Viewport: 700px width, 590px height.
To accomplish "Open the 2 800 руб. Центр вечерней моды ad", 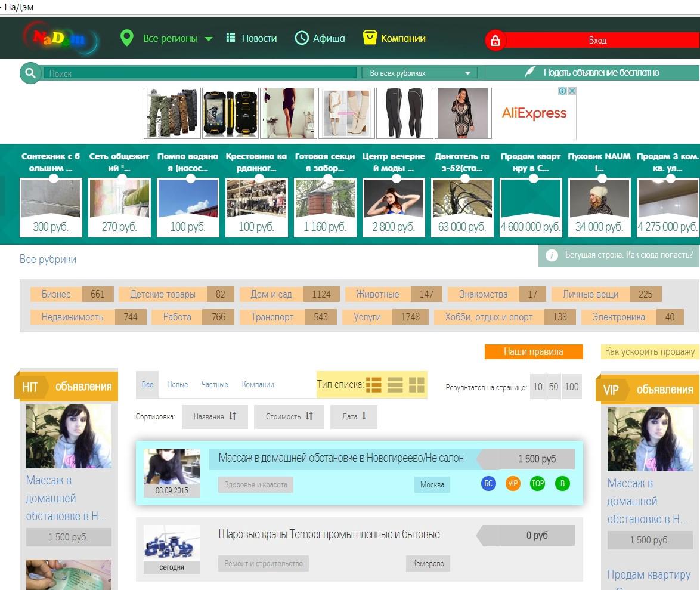I will (394, 207).
